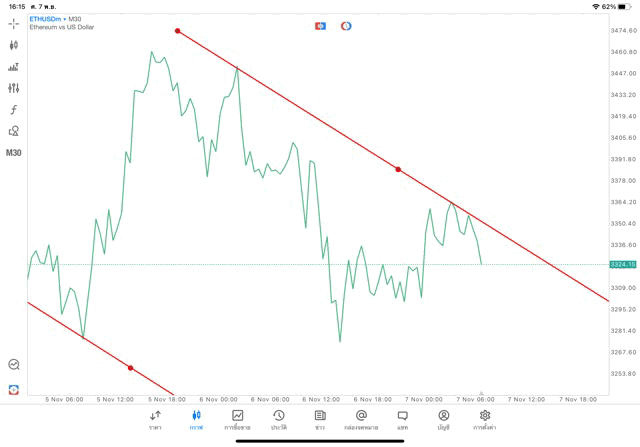The image size is (640, 447).
Task: Switch chart type via candlestick icon
Action: 14,45
